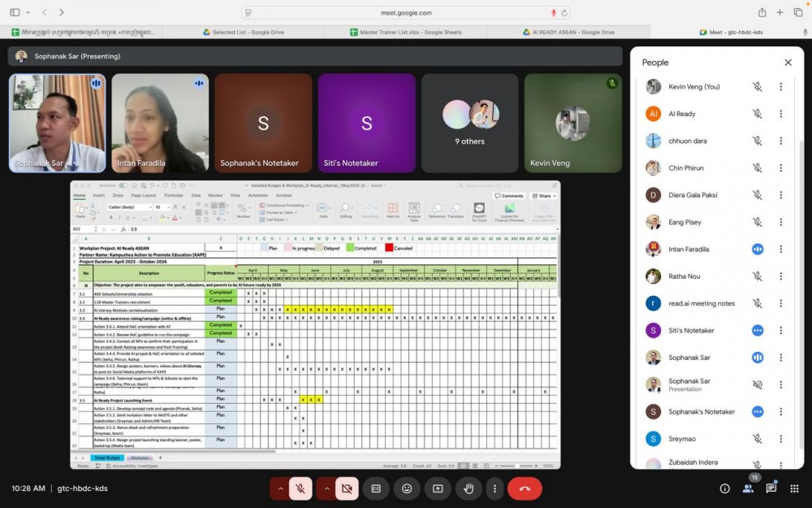The height and width of the screenshot is (508, 812).
Task: Adjust the Excel zoom slider
Action: (x=516, y=466)
